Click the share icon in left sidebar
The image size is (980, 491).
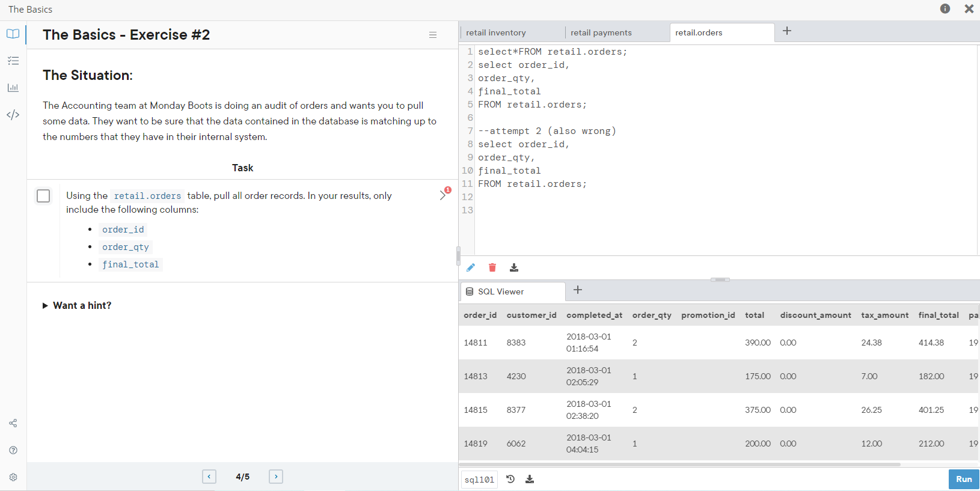13,423
